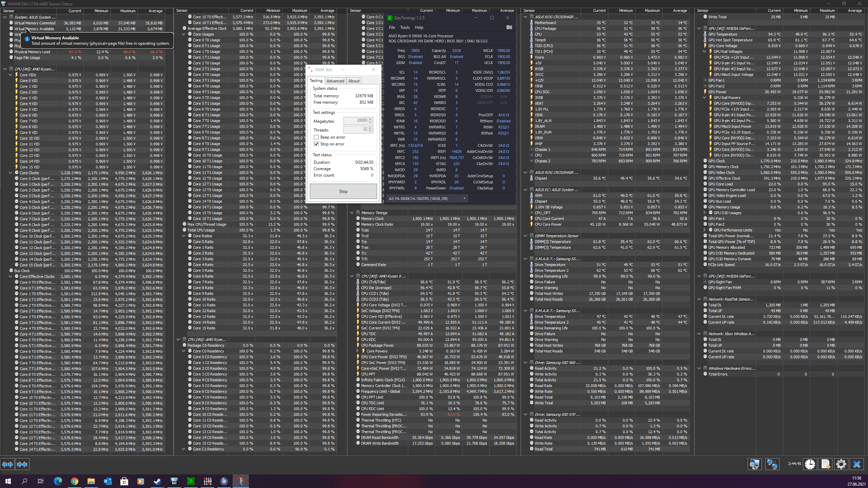Decrease Threads spinner value
This screenshot has width=868, height=488.
pos(370,131)
